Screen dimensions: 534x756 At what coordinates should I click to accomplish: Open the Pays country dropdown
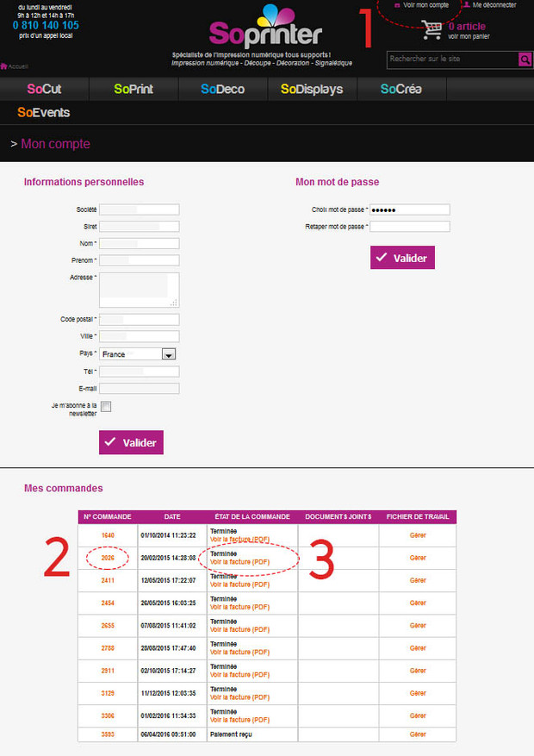point(138,354)
